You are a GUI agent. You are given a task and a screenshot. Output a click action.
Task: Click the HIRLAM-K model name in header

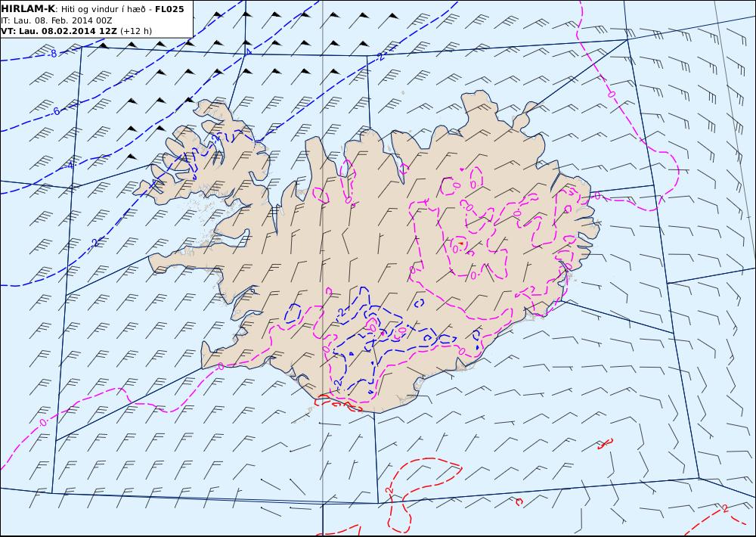point(28,9)
